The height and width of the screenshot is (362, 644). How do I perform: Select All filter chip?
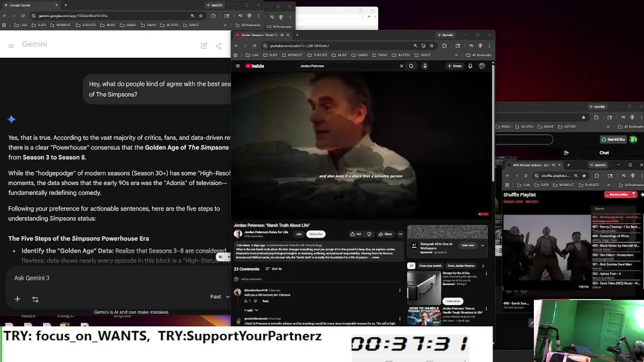point(411,266)
